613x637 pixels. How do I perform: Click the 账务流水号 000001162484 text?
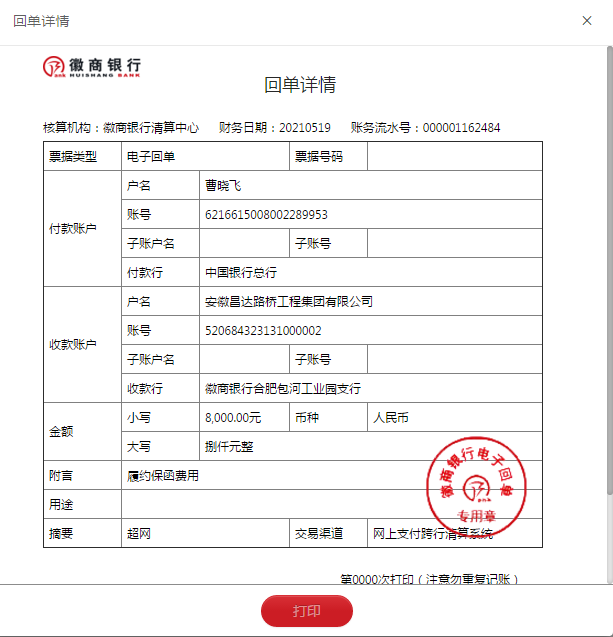[425, 128]
